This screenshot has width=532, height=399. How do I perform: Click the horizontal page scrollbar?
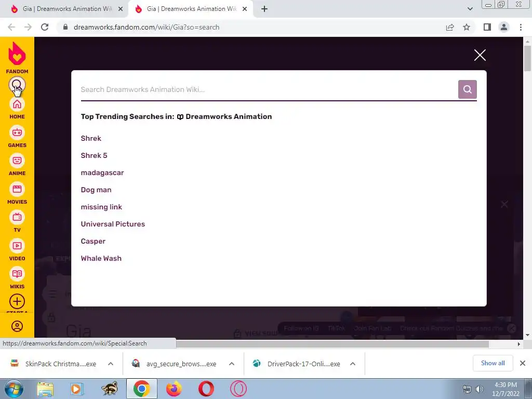point(332,344)
